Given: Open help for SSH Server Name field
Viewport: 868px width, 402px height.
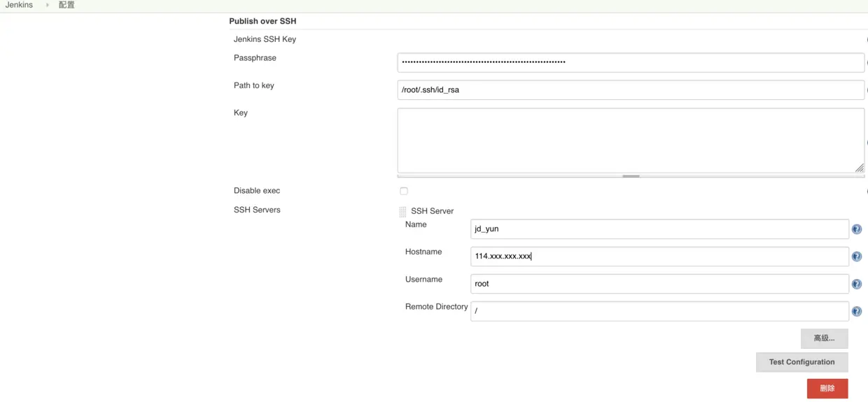Looking at the screenshot, I should (x=856, y=229).
